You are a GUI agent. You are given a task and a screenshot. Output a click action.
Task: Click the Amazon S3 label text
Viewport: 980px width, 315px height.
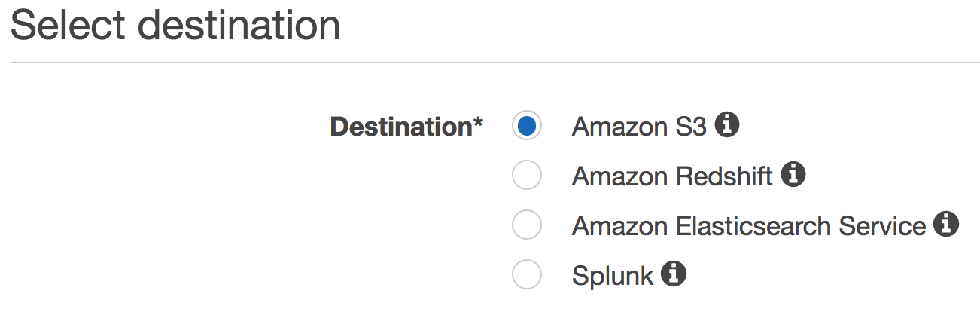click(639, 127)
